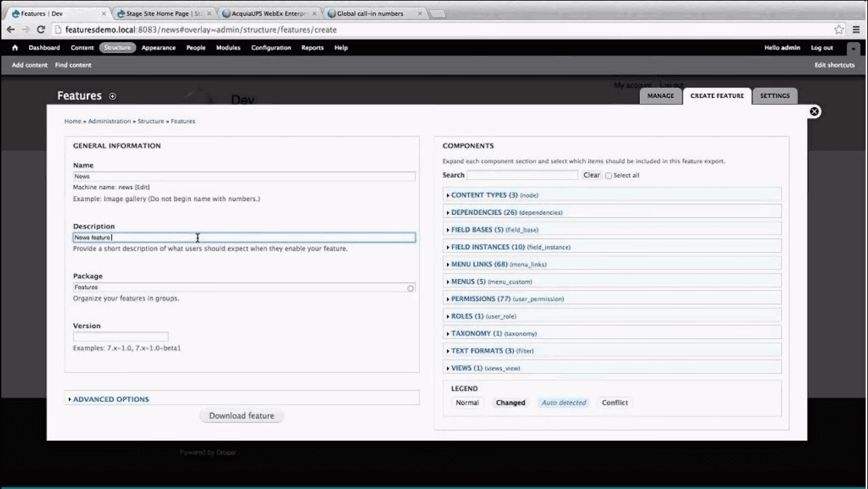The width and height of the screenshot is (868, 489).
Task: Check the Select all checkbox
Action: pos(608,176)
